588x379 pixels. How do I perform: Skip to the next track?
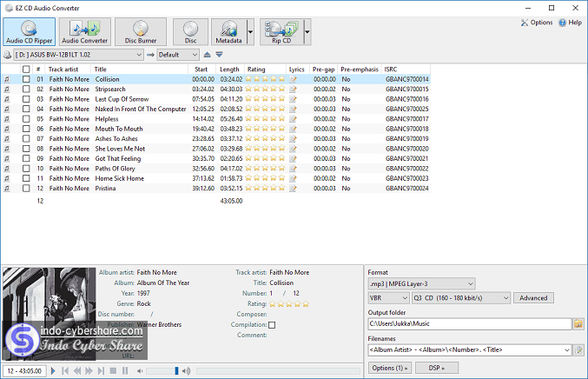tap(101, 371)
